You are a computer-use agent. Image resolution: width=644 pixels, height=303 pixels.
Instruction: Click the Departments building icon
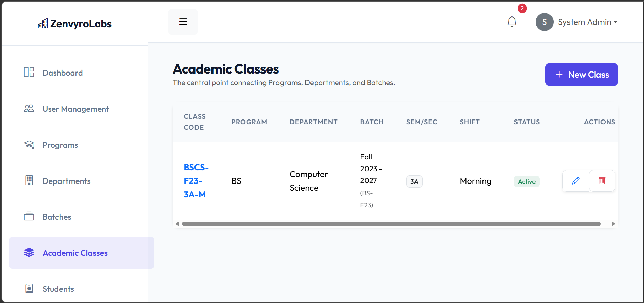click(29, 180)
